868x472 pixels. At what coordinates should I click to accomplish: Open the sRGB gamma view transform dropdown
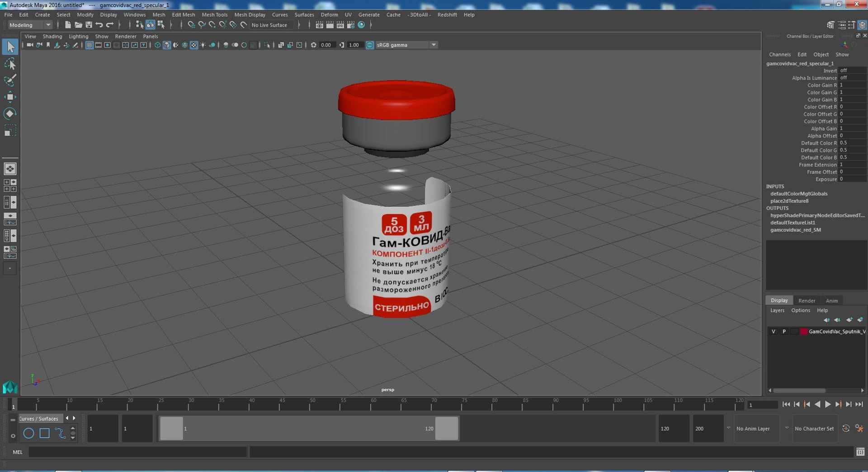pos(406,45)
